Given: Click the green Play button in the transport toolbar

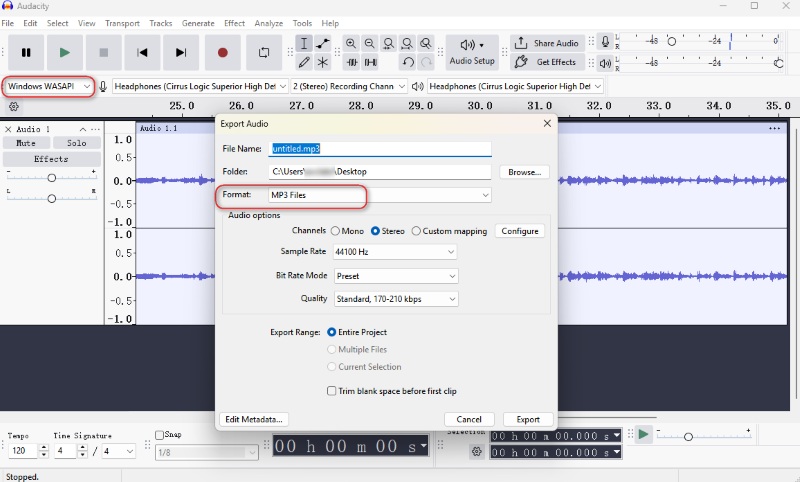Looking at the screenshot, I should (65, 53).
